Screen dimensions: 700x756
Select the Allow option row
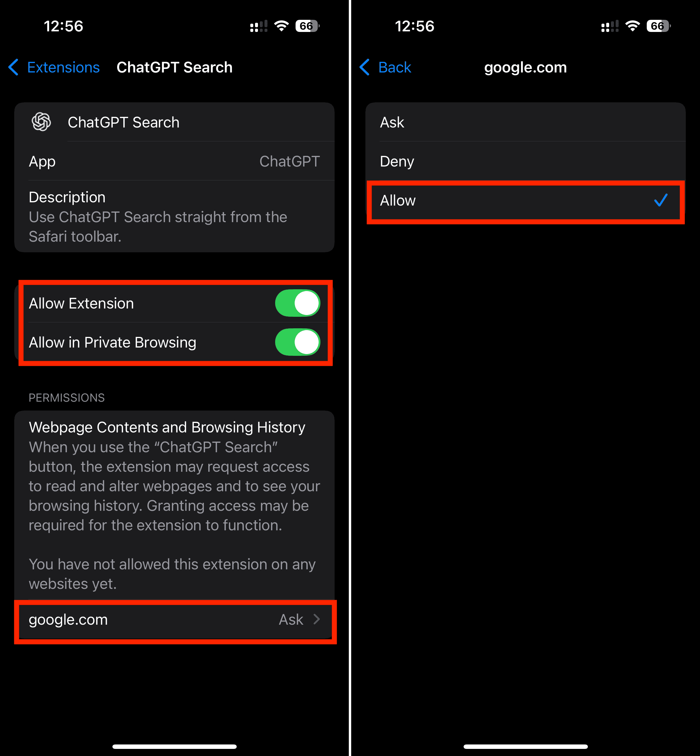(x=525, y=200)
